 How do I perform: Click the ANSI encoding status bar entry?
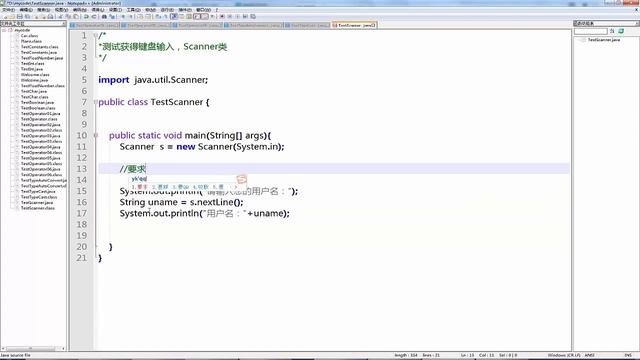[x=590, y=356]
